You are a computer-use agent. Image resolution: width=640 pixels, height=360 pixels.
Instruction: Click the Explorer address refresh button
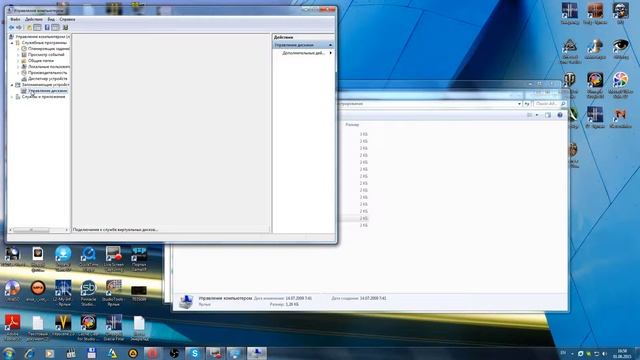(x=527, y=104)
